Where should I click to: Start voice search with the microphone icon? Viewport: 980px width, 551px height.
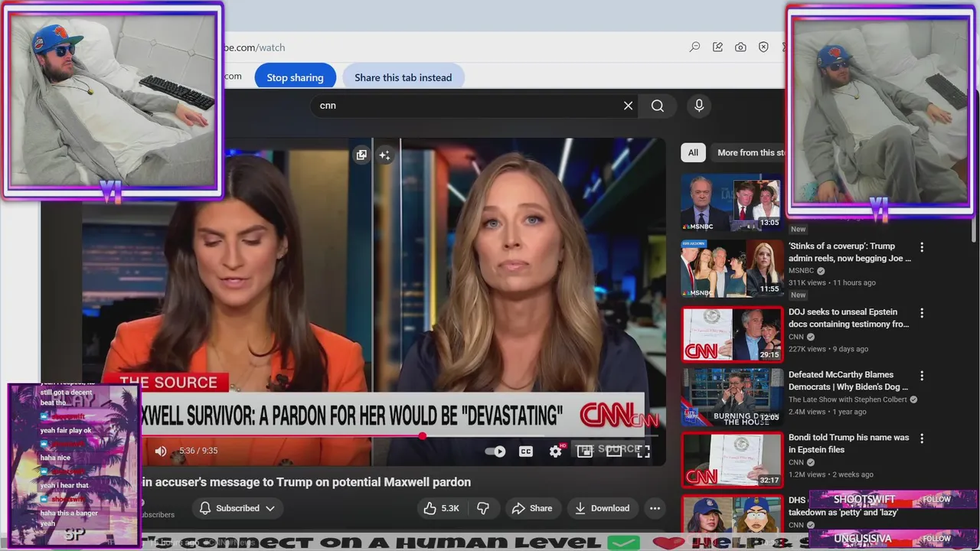click(x=699, y=106)
